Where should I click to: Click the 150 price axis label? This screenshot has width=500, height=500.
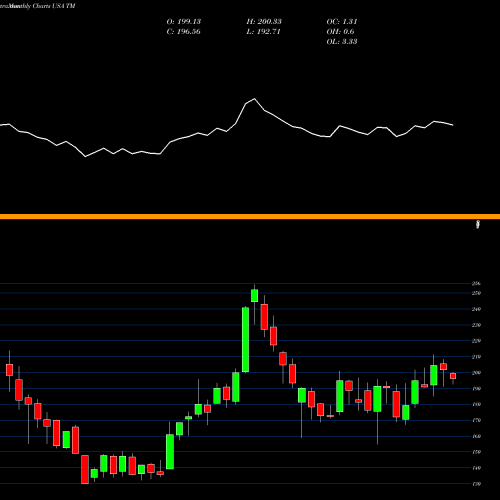click(x=476, y=452)
